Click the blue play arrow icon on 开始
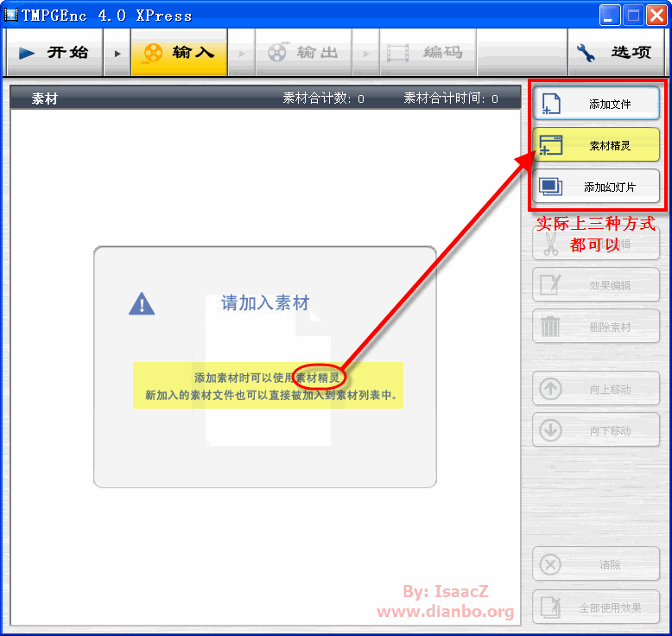 pos(27,54)
